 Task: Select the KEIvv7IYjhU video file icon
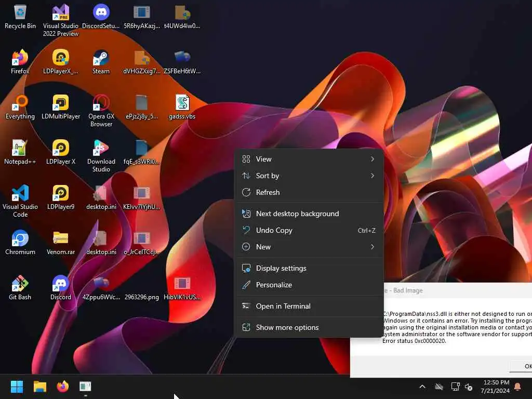click(142, 197)
